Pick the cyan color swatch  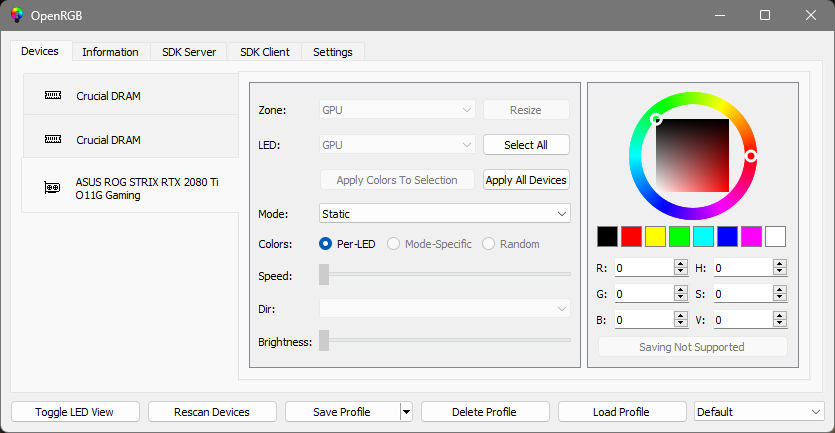pyautogui.click(x=703, y=236)
